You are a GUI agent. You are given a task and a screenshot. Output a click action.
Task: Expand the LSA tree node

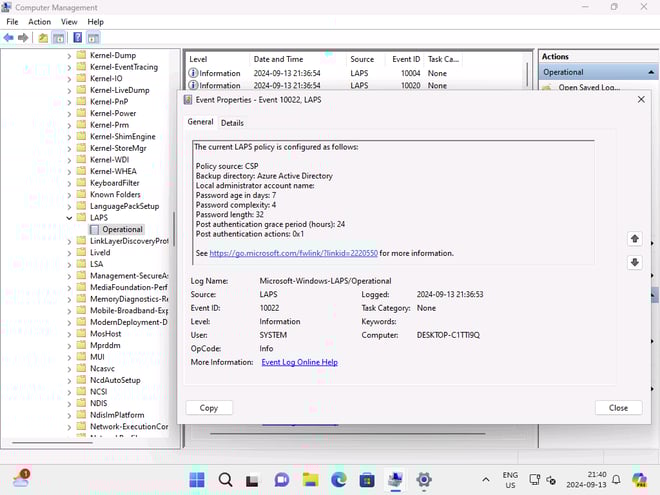point(69,264)
